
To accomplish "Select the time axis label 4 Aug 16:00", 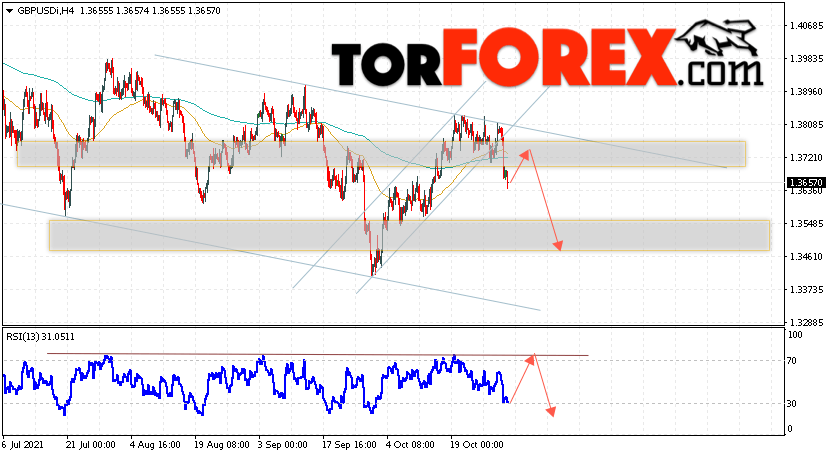I will pyautogui.click(x=155, y=445).
